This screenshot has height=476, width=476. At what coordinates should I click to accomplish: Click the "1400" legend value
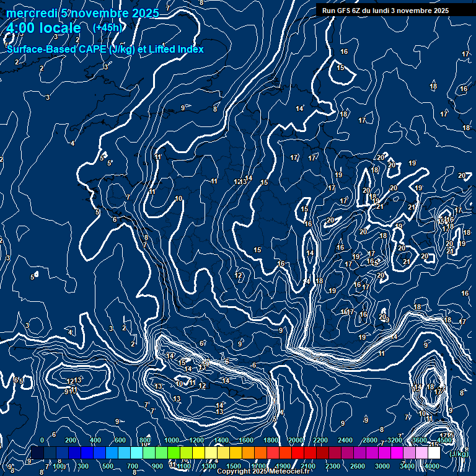click(221, 440)
